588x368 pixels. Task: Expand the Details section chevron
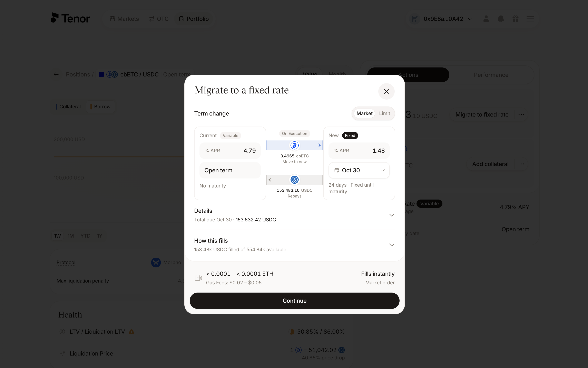(x=391, y=215)
